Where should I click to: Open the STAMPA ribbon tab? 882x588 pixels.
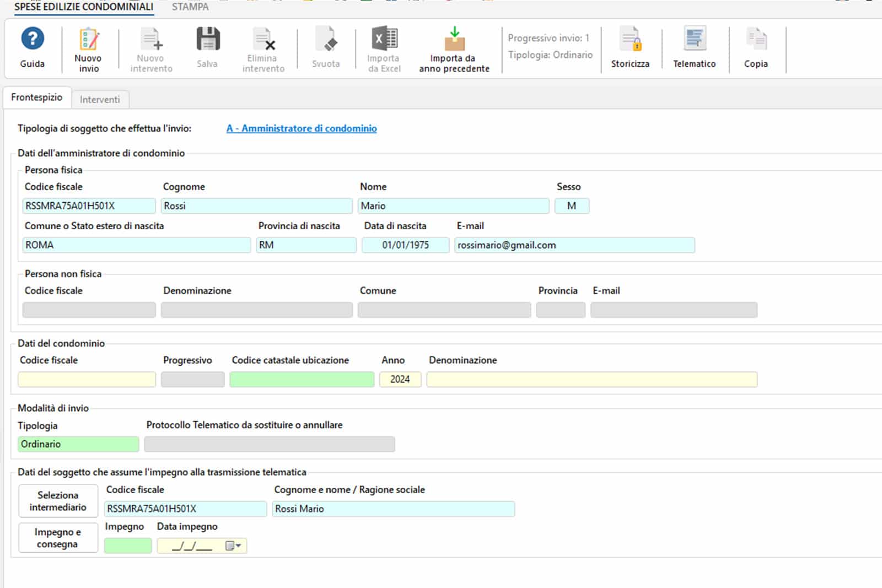click(x=190, y=7)
